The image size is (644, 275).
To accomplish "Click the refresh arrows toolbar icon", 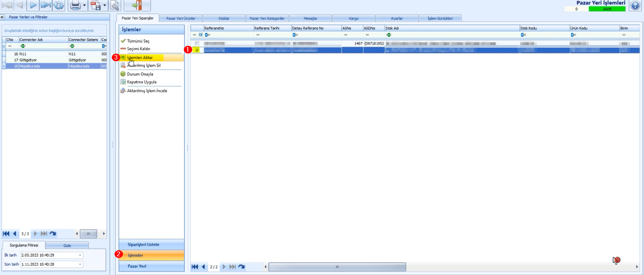I will (59, 5).
